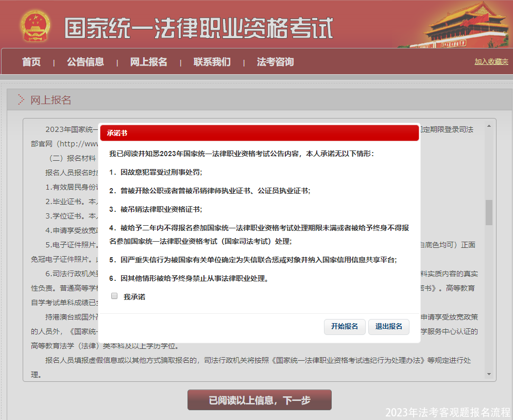Open the 联系我们 navigation item
The width and height of the screenshot is (513, 420).
[x=212, y=62]
